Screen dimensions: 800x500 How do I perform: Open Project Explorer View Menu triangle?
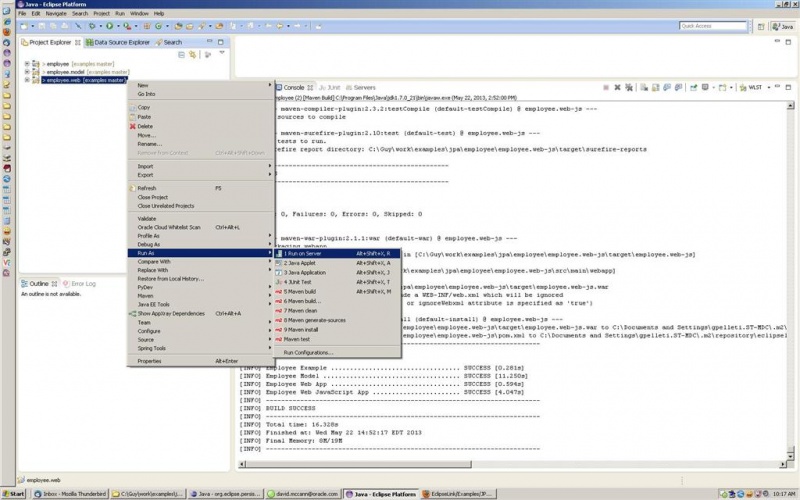(222, 53)
